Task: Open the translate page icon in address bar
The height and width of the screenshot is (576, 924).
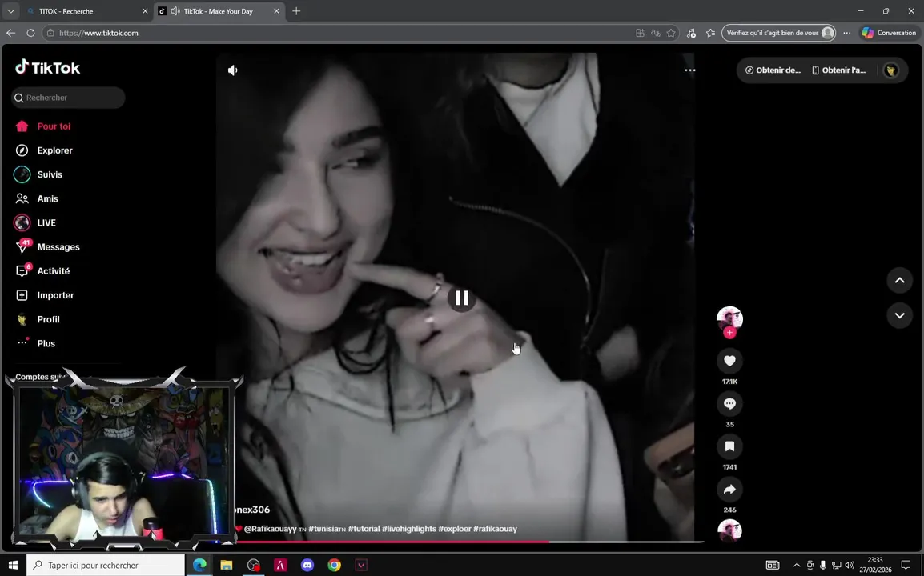Action: [x=655, y=33]
